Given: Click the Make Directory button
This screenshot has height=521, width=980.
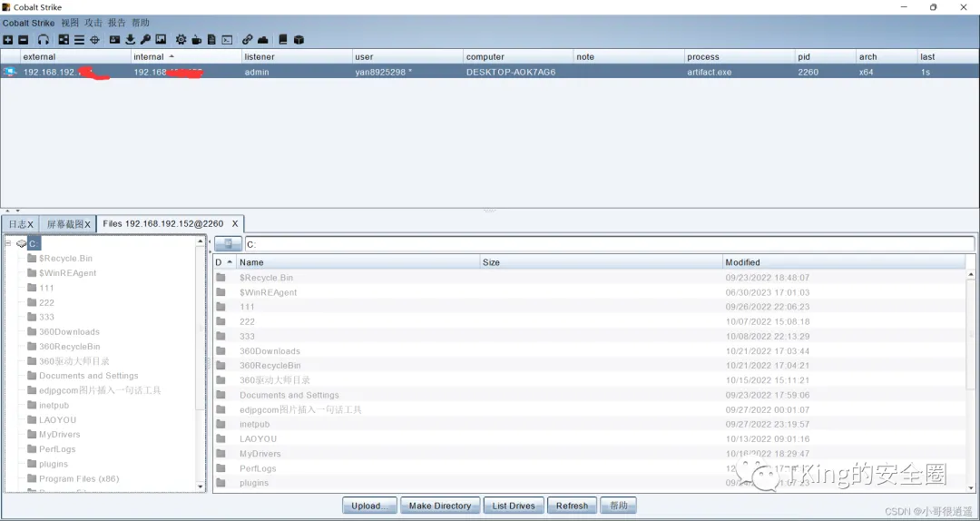Looking at the screenshot, I should tap(440, 506).
